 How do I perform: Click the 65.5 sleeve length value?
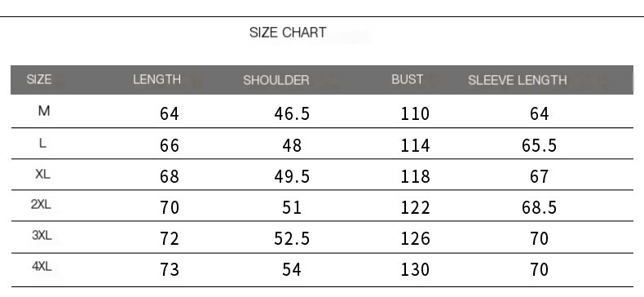click(540, 145)
